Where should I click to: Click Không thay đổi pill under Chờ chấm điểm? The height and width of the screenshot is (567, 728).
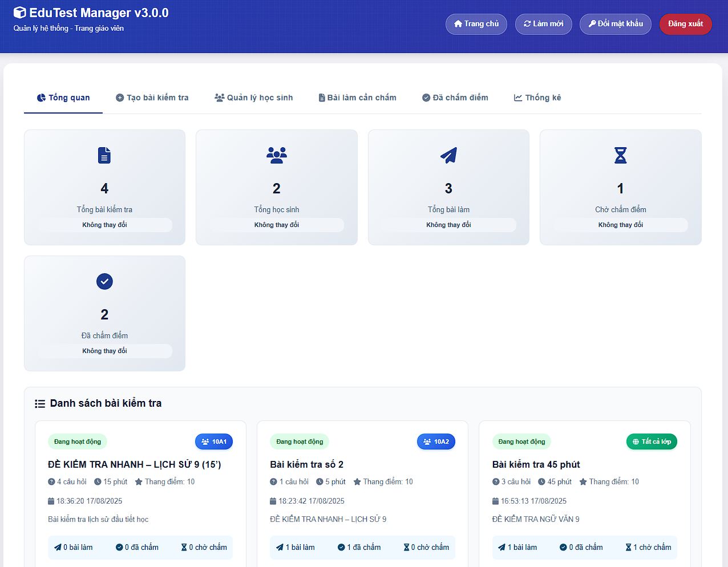(621, 225)
